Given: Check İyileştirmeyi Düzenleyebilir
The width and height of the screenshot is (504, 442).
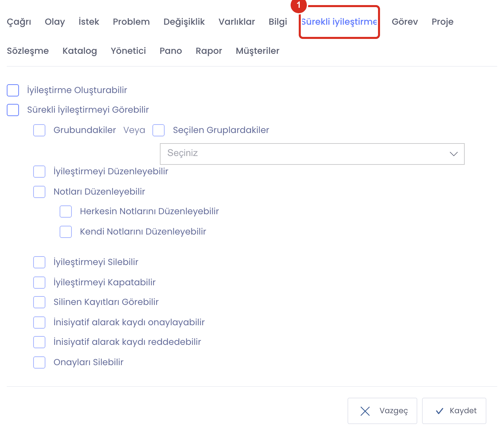Looking at the screenshot, I should click(39, 172).
